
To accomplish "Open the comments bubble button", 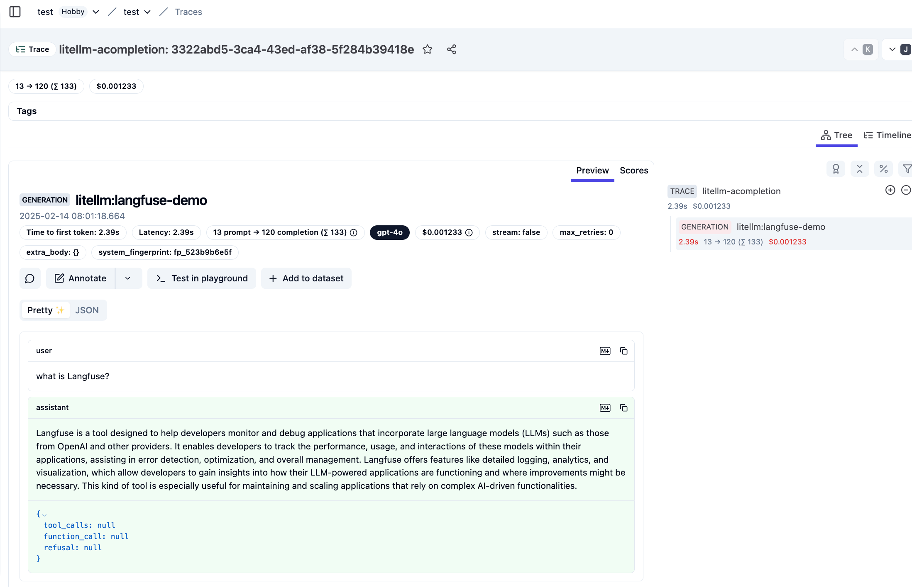I will click(30, 278).
